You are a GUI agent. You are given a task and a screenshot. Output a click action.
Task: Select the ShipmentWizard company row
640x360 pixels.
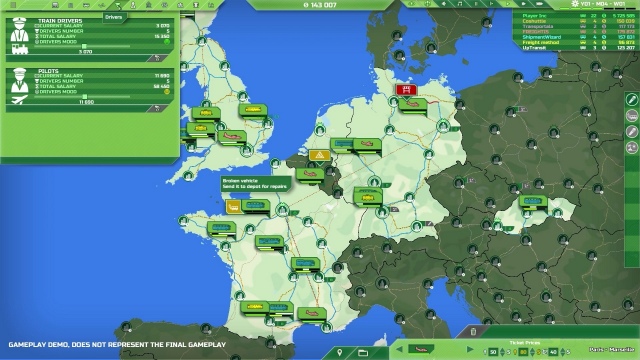[576, 37]
